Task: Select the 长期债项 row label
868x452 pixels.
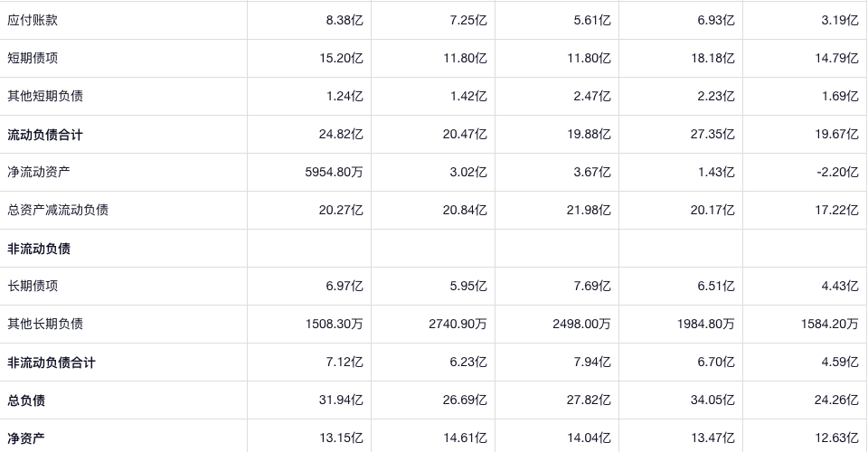Action: coord(33,286)
